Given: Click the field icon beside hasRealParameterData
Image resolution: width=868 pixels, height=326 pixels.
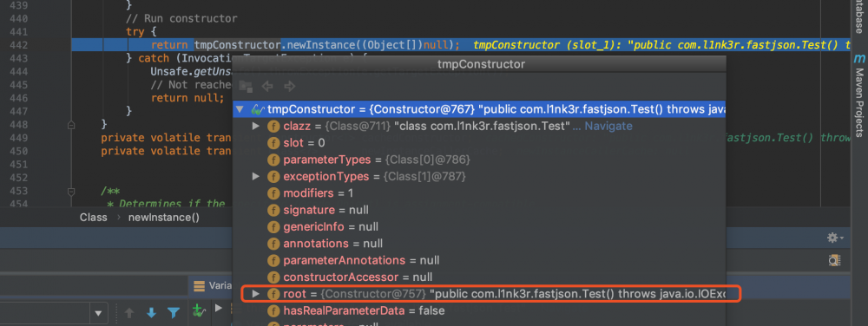Looking at the screenshot, I should 273,310.
